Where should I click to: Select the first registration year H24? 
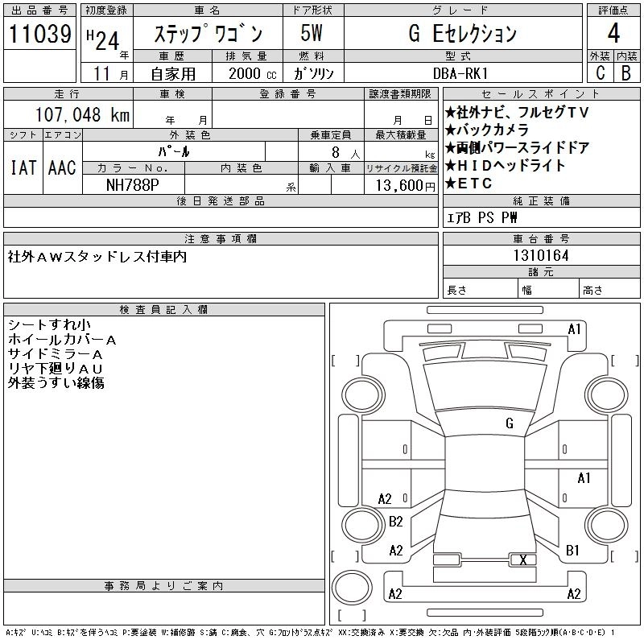coord(103,41)
